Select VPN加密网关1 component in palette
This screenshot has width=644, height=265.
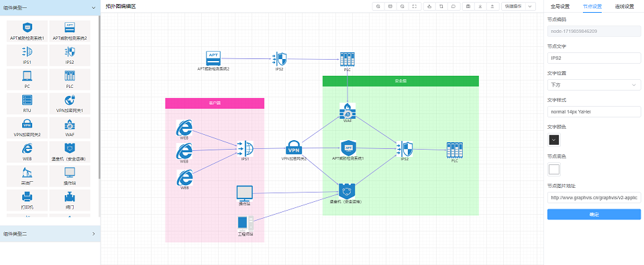click(x=70, y=104)
